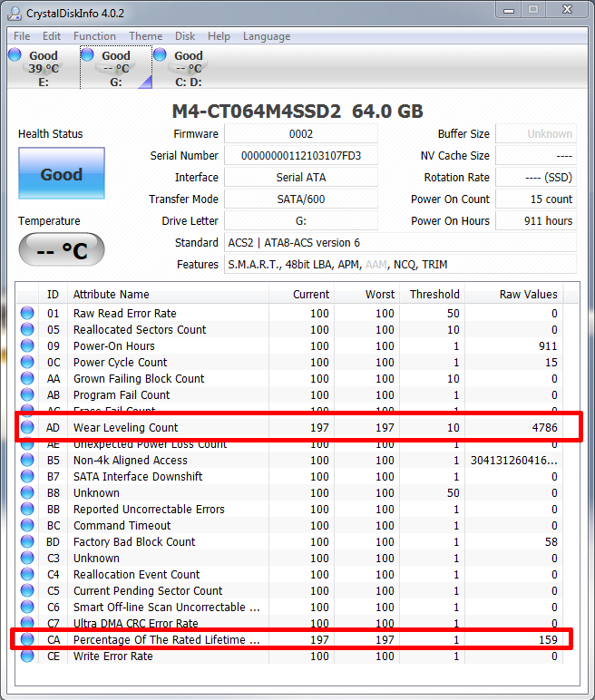Click the orb icon for Power-On Hours row
The height and width of the screenshot is (700, 595).
click(x=27, y=345)
